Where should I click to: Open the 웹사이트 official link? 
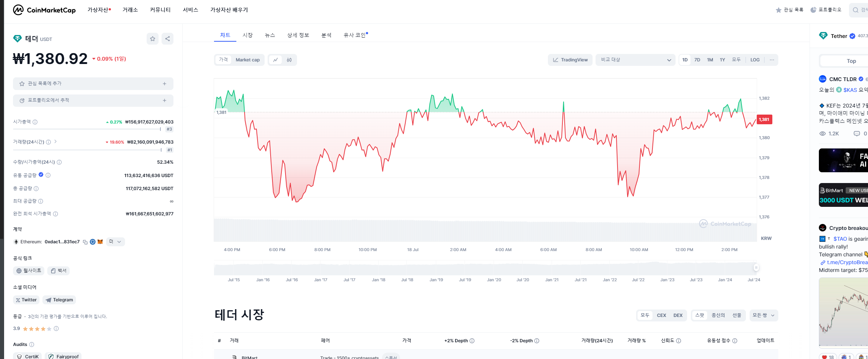[x=29, y=271]
